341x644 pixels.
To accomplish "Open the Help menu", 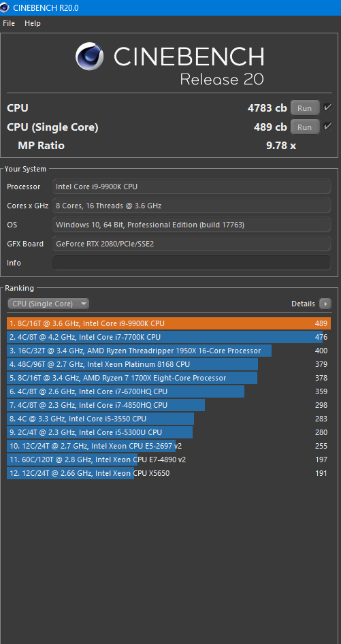I will click(33, 23).
